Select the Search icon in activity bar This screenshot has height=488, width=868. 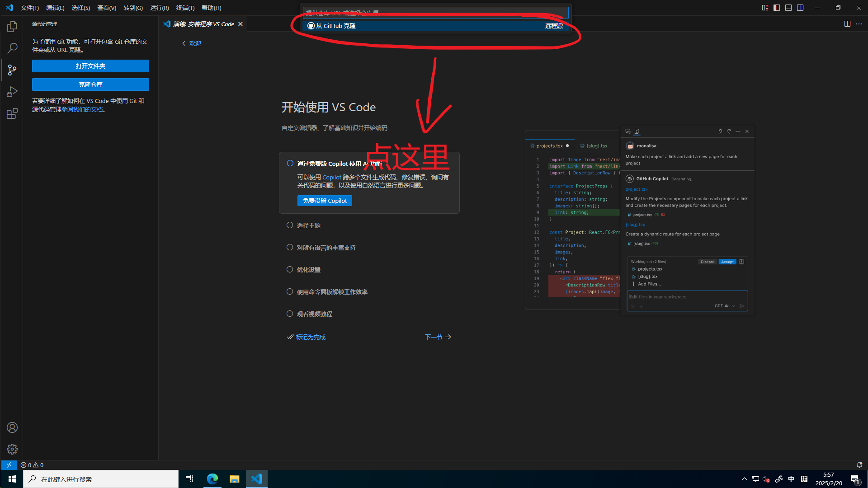[x=12, y=48]
